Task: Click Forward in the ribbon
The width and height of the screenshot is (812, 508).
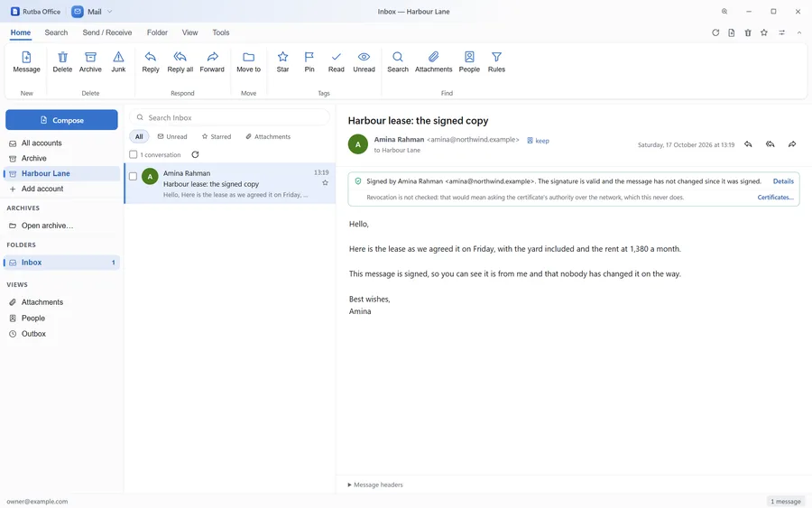Action: (x=212, y=62)
